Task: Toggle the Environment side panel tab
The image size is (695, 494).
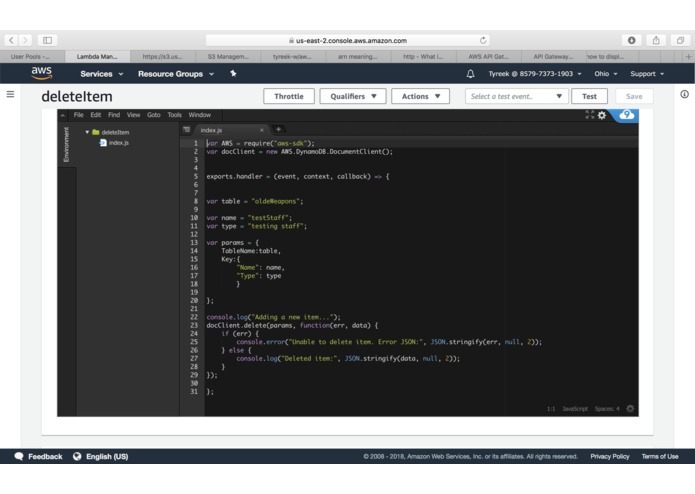Action: click(66, 144)
